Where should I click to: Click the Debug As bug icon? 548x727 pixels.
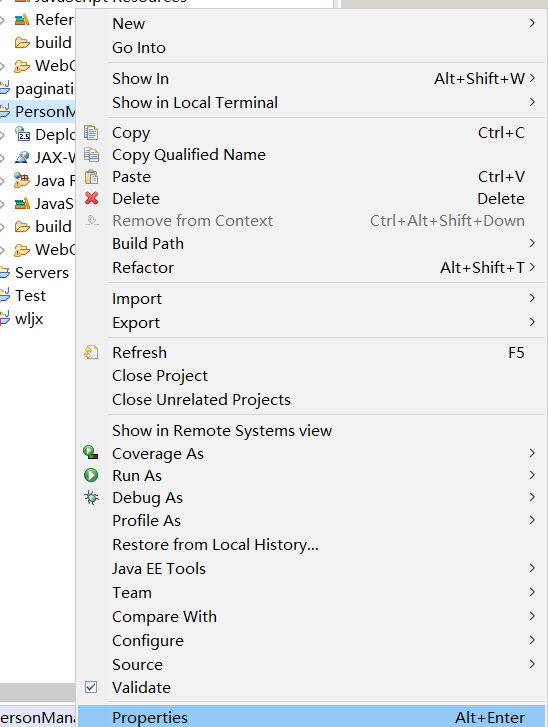point(91,497)
